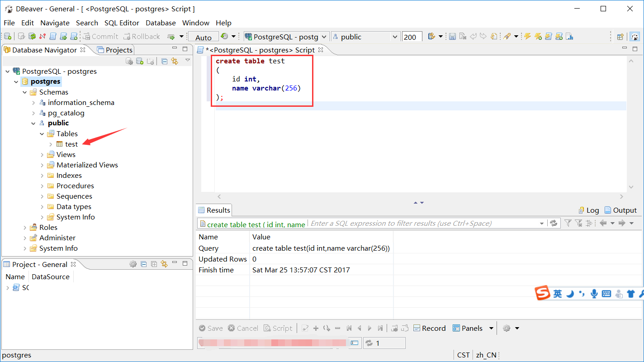Select the Results tab
The height and width of the screenshot is (362, 644).
[214, 210]
